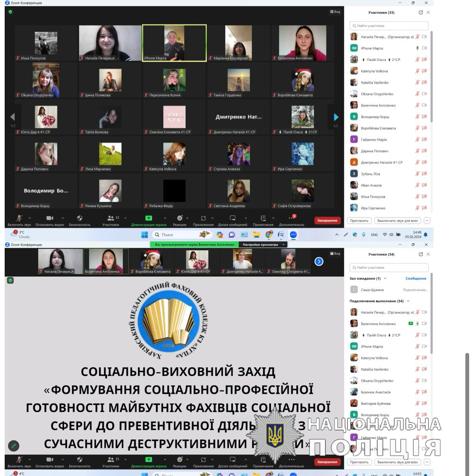
Task: Open Windows Start menu on upper taskbar
Action: coord(145,235)
